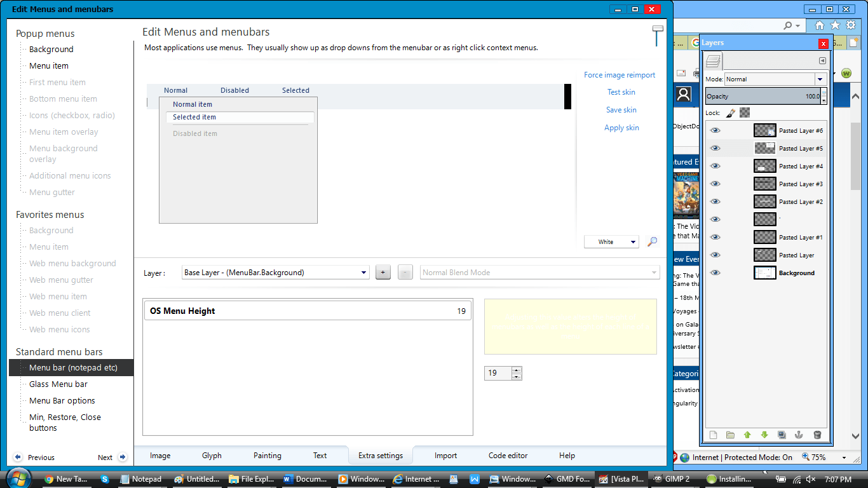Open browser search dropdown arrow
This screenshot has width=868, height=488.
pos(797,25)
